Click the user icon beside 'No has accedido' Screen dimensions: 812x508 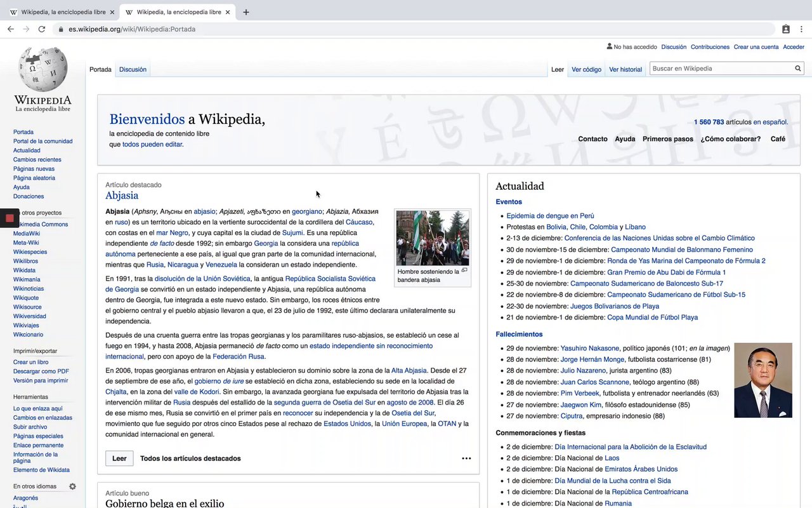pos(609,46)
